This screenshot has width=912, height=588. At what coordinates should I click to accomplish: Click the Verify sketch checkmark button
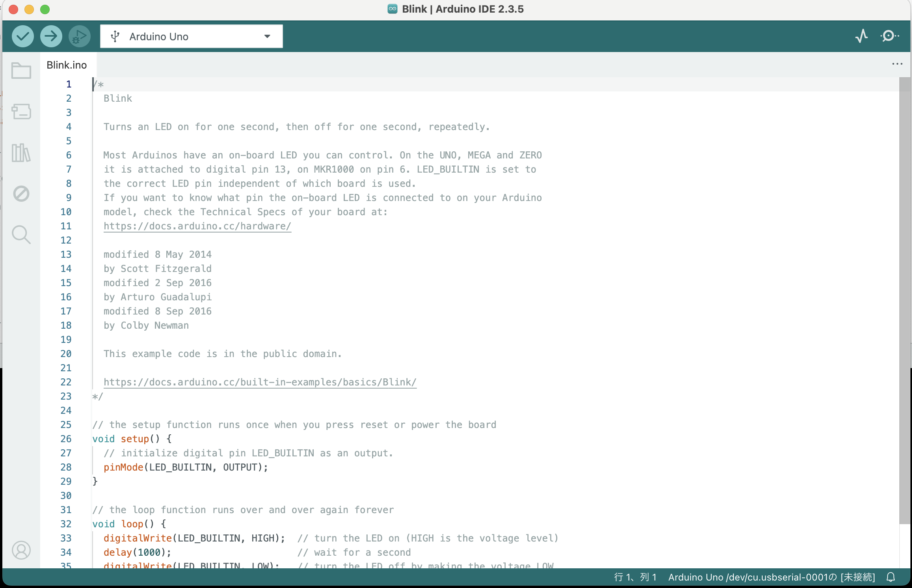[22, 37]
